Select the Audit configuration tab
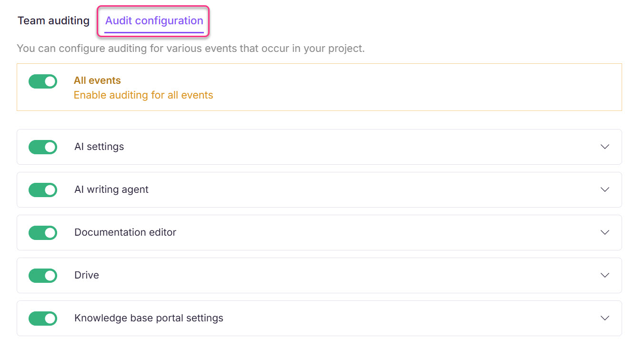 (153, 20)
